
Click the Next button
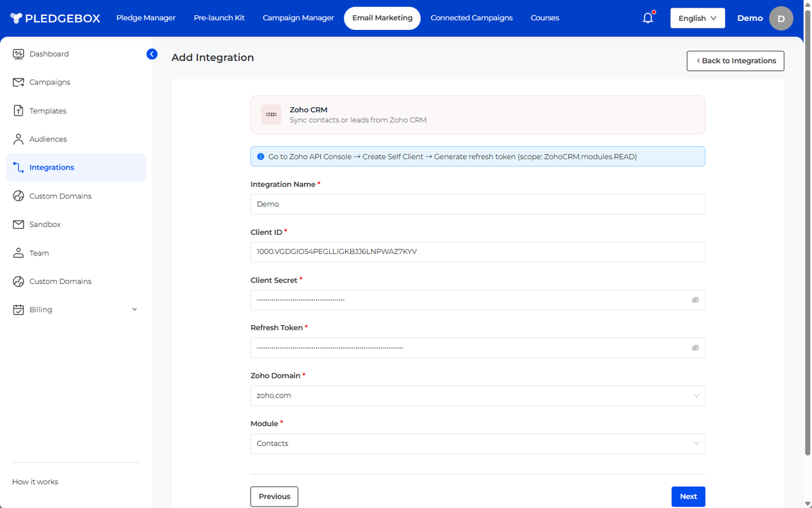click(x=688, y=497)
